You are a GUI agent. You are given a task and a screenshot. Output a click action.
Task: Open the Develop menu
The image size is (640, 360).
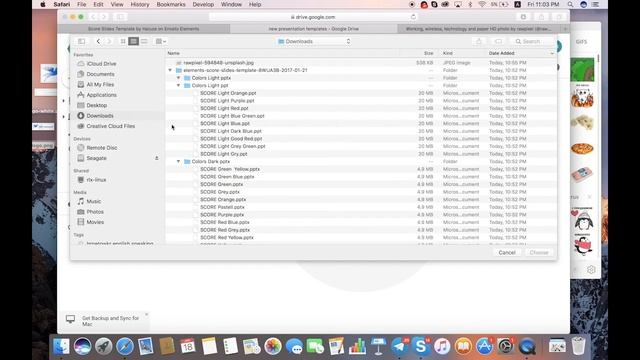point(203,4)
